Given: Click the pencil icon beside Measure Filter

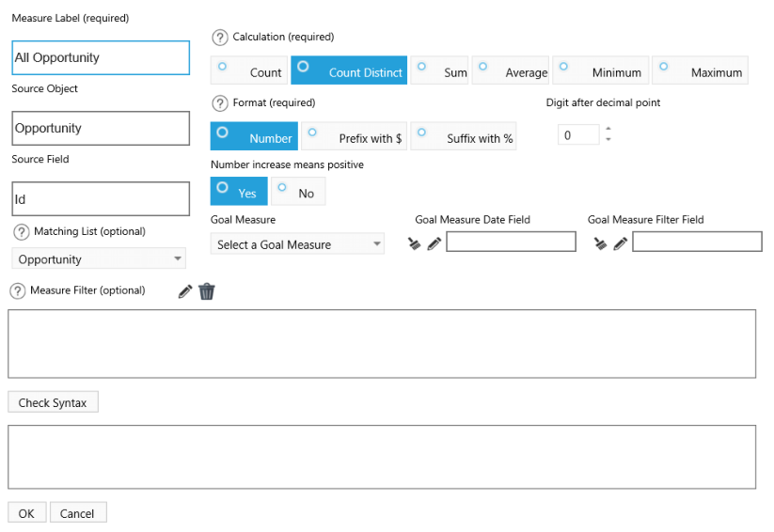Looking at the screenshot, I should pyautogui.click(x=185, y=291).
